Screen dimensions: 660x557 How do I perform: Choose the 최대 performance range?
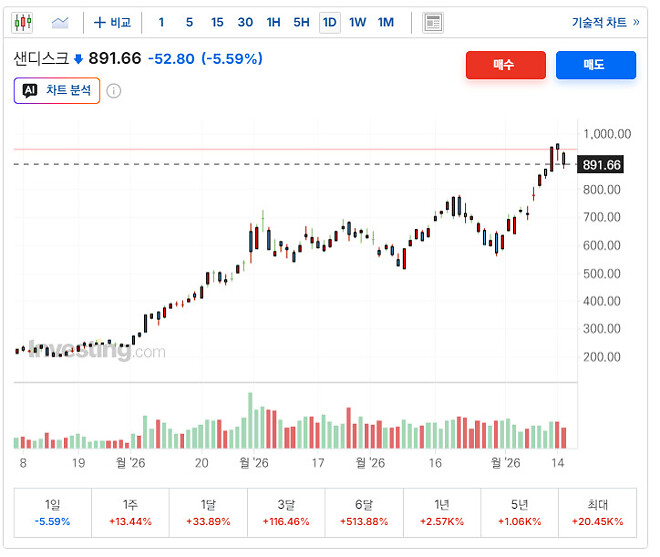(598, 512)
